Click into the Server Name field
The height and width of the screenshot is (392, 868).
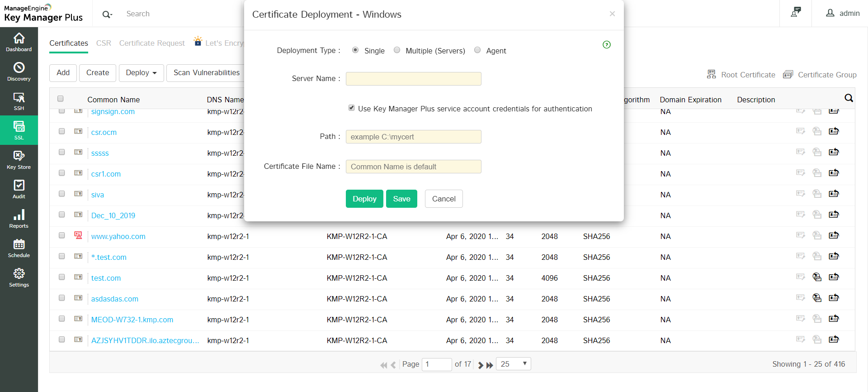413,79
